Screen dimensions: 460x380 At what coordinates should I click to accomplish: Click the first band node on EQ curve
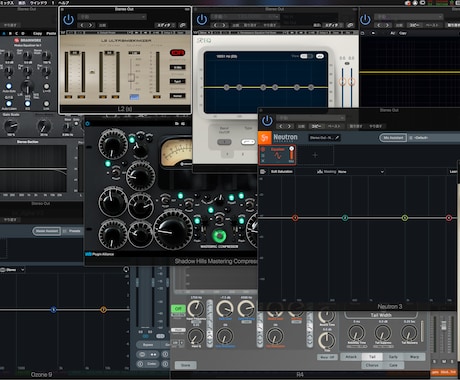click(227, 87)
